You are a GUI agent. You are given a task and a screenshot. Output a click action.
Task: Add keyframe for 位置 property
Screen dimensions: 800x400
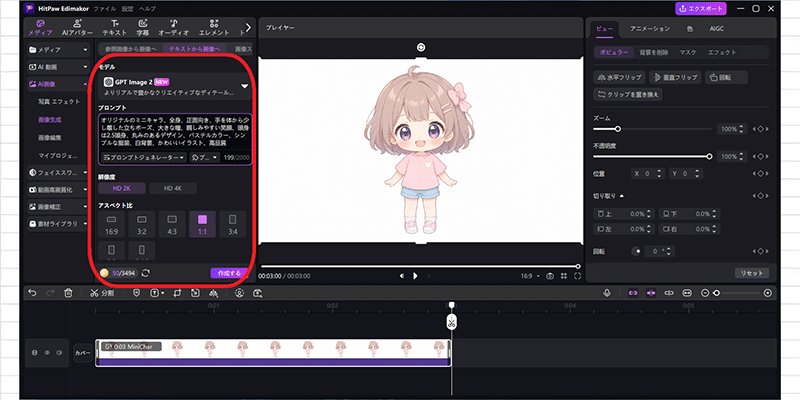point(760,174)
